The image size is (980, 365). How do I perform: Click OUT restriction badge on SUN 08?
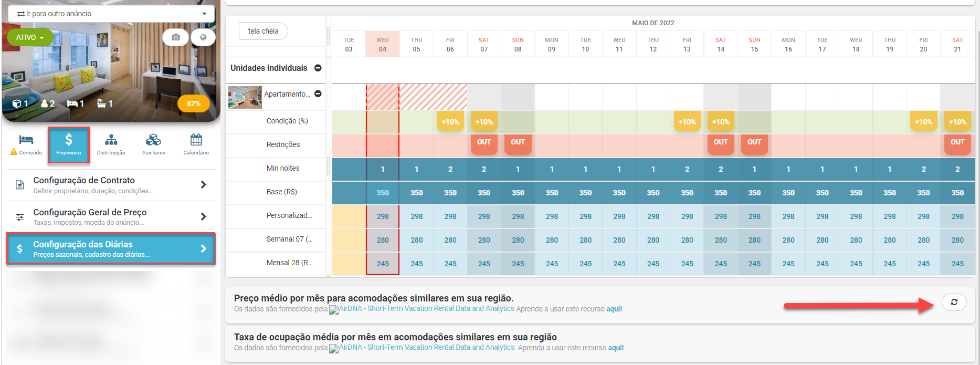[518, 143]
